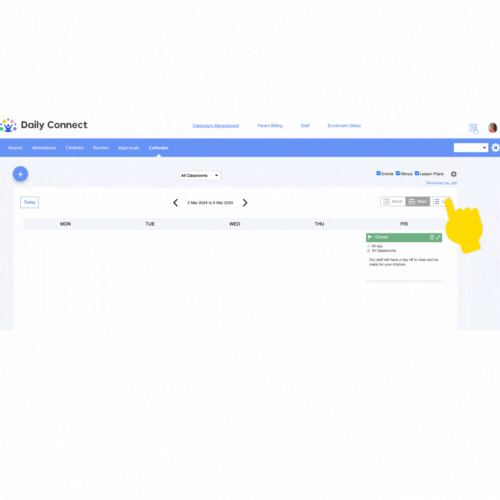500x500 pixels.
Task: Switch to the Approvals tab
Action: click(129, 148)
